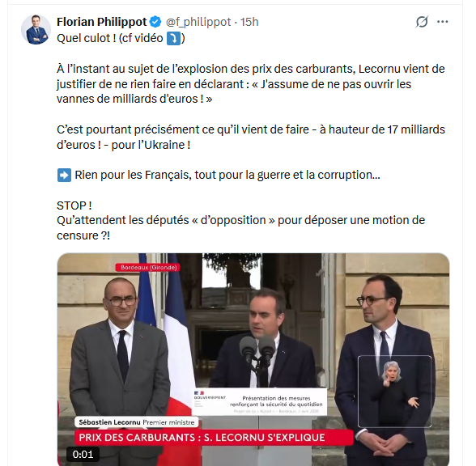Click the sentence mentioning "17 milliards"
The image size is (476, 466).
tap(251, 138)
